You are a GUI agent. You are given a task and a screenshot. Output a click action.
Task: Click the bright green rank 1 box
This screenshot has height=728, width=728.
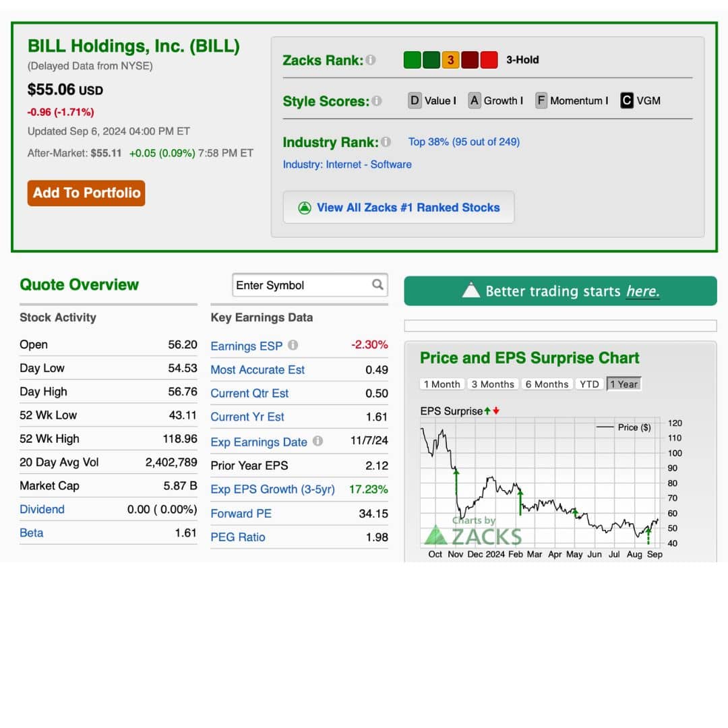pos(413,60)
